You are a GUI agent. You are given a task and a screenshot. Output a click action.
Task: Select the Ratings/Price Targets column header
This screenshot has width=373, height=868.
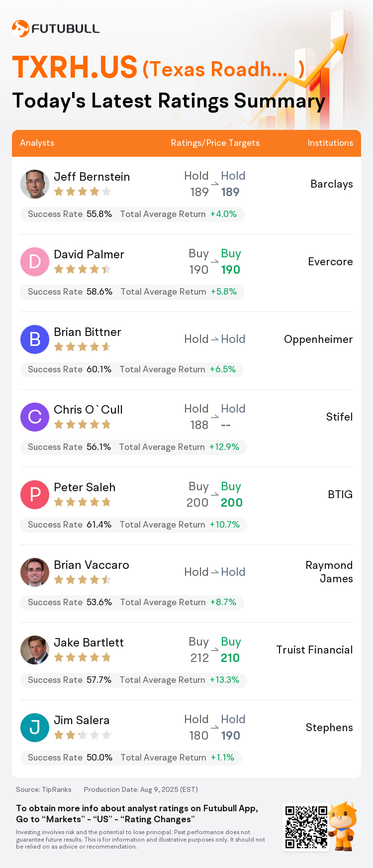click(x=215, y=143)
